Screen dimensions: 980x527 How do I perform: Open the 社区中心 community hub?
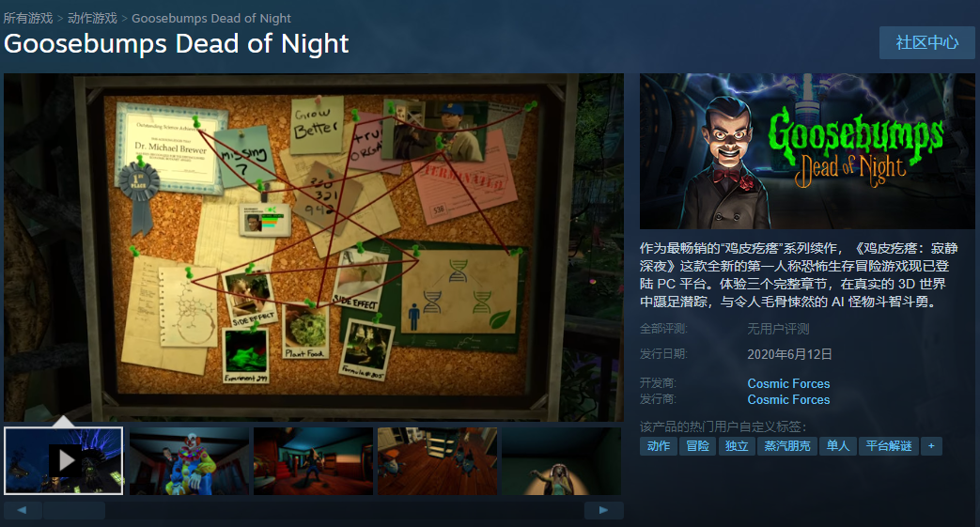(x=926, y=42)
